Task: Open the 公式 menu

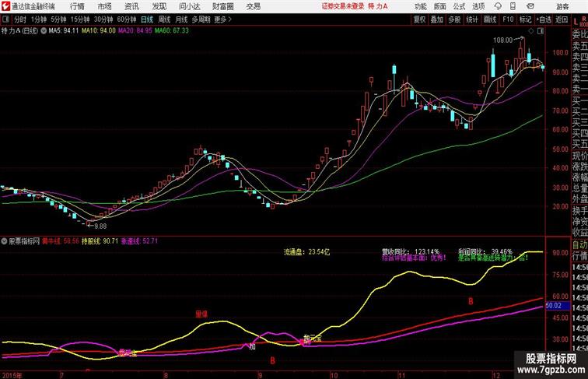Action: (x=459, y=6)
